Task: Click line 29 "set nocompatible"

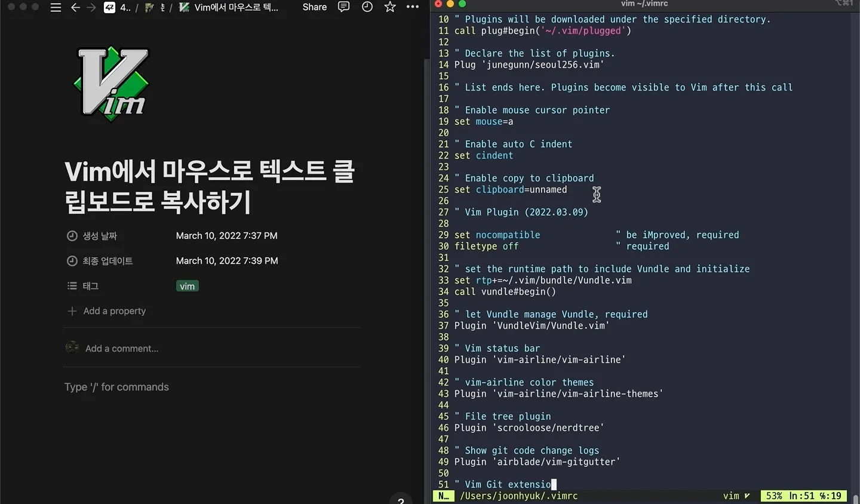Action: pos(497,235)
